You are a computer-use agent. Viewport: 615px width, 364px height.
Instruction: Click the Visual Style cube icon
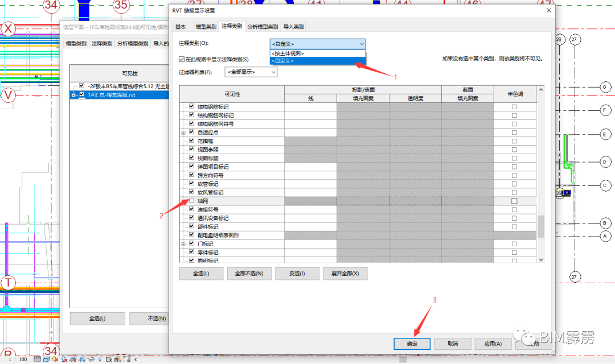pos(46,359)
